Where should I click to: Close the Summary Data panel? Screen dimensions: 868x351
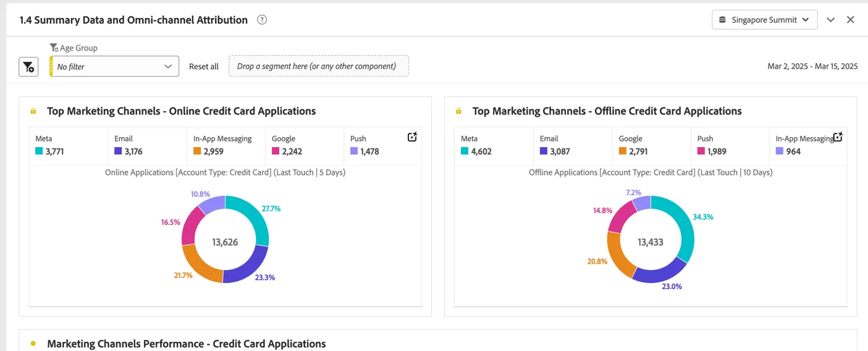(851, 20)
